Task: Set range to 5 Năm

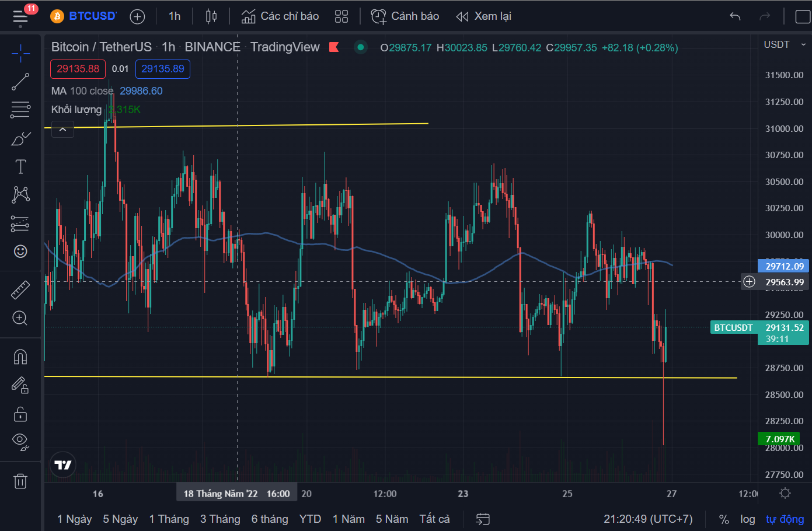Action: 392,519
